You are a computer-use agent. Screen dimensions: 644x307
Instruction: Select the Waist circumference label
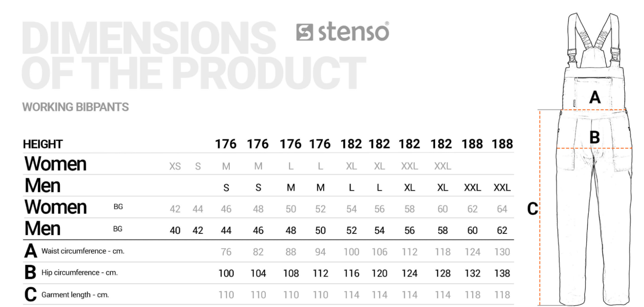point(83,251)
